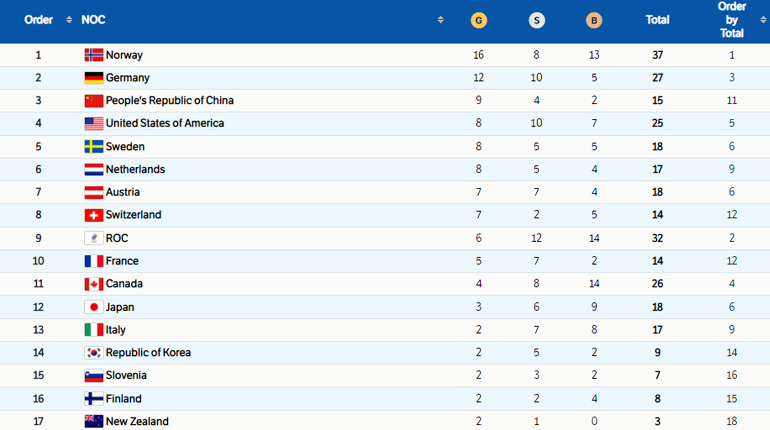Click Germany's gold count of 12
Screen dimensions: 770x430
(478, 78)
